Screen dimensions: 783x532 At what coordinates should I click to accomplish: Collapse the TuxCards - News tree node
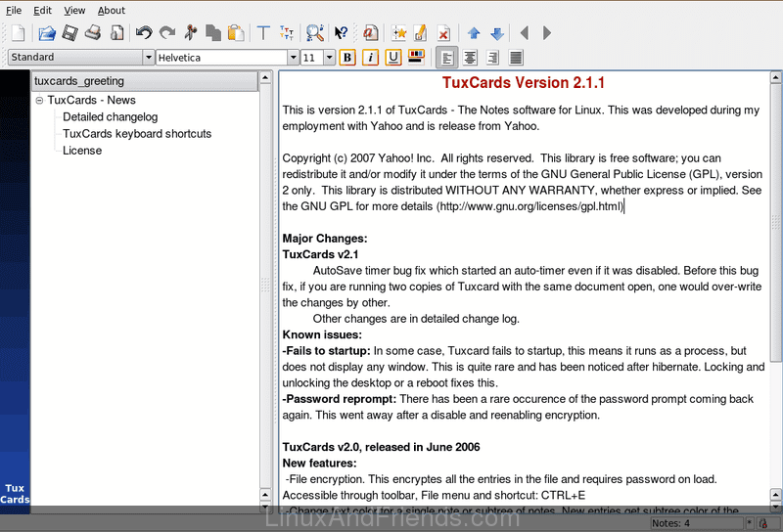tap(39, 100)
